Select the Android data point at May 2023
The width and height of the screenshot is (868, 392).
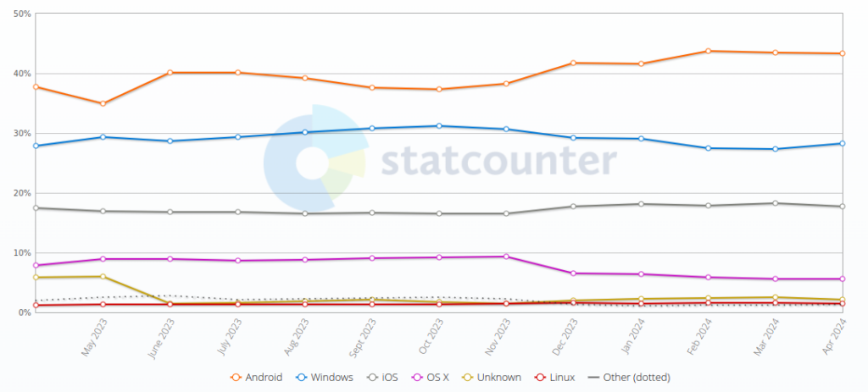click(103, 103)
